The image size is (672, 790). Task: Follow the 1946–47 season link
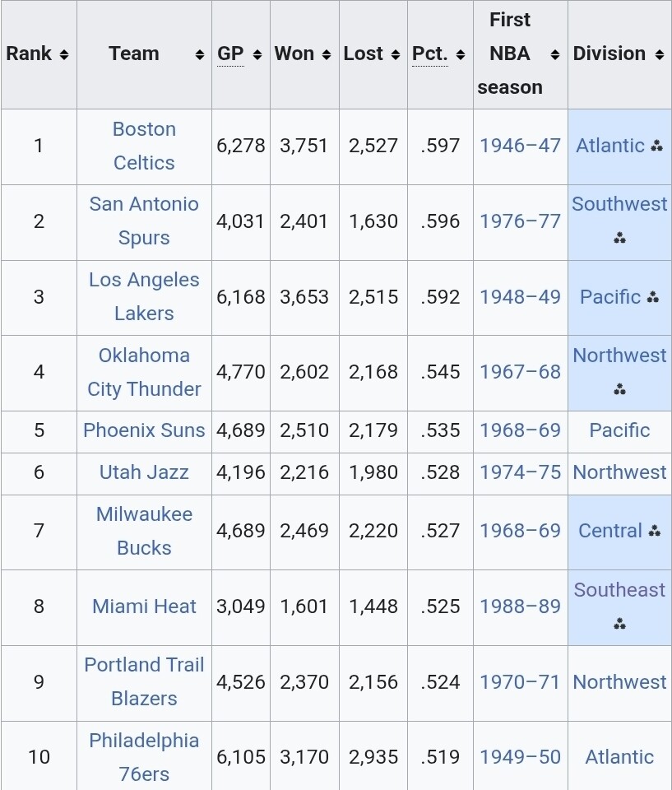[520, 146]
